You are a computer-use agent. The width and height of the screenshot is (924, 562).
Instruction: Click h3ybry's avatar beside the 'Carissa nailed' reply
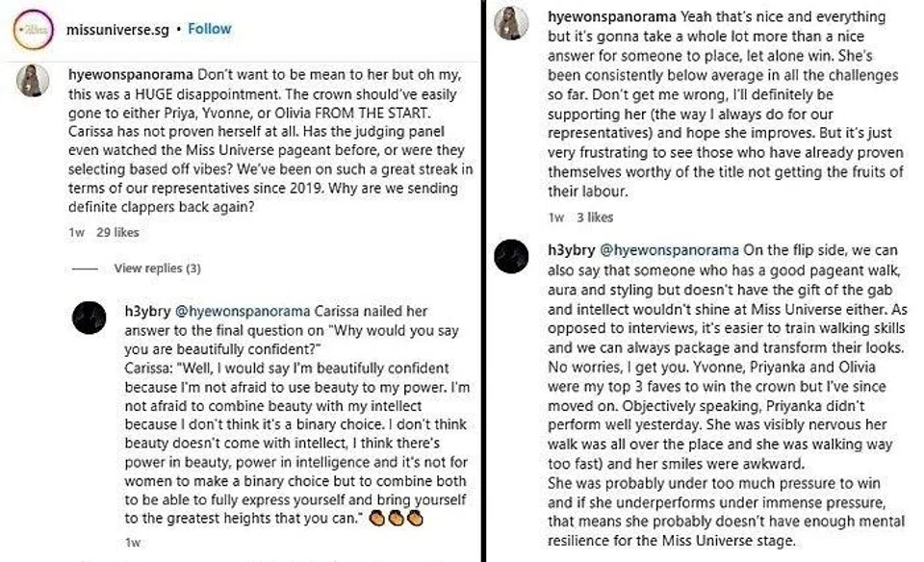point(89,316)
